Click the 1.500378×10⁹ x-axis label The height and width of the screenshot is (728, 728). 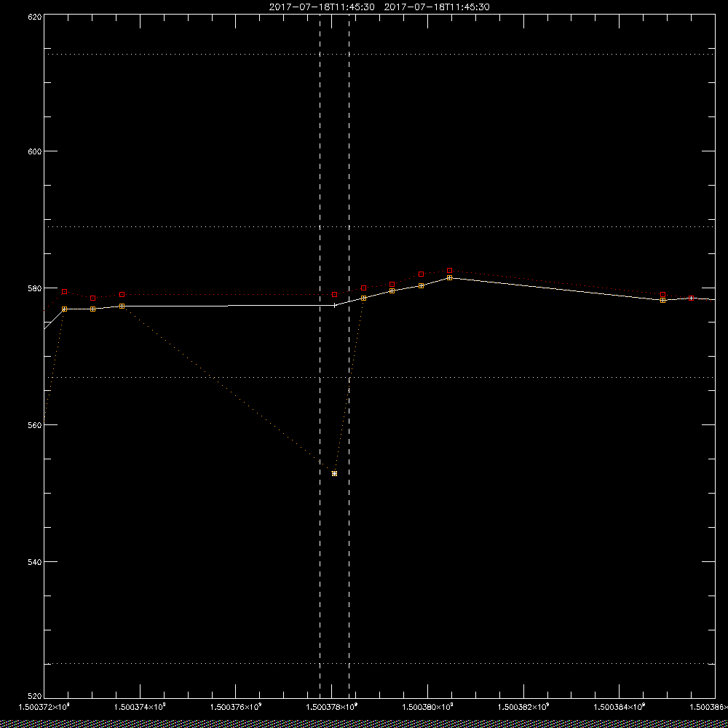pyautogui.click(x=332, y=707)
